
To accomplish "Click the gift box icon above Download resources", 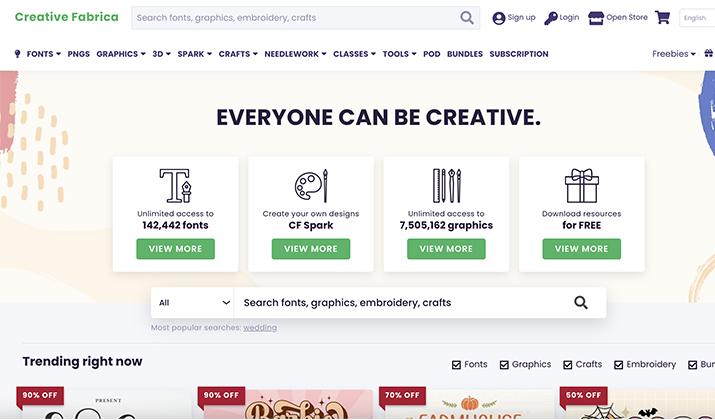I will (581, 186).
